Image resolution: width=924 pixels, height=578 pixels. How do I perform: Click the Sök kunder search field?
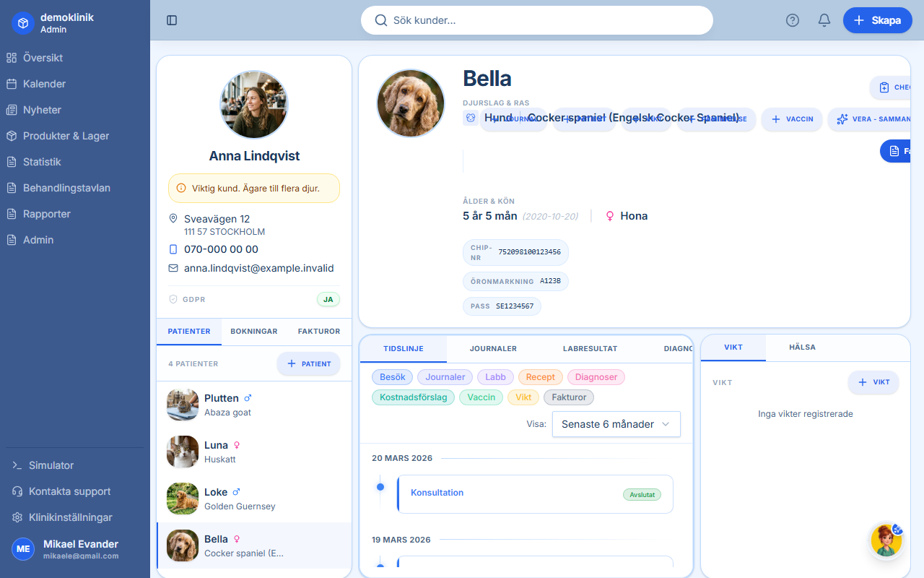[x=537, y=20]
